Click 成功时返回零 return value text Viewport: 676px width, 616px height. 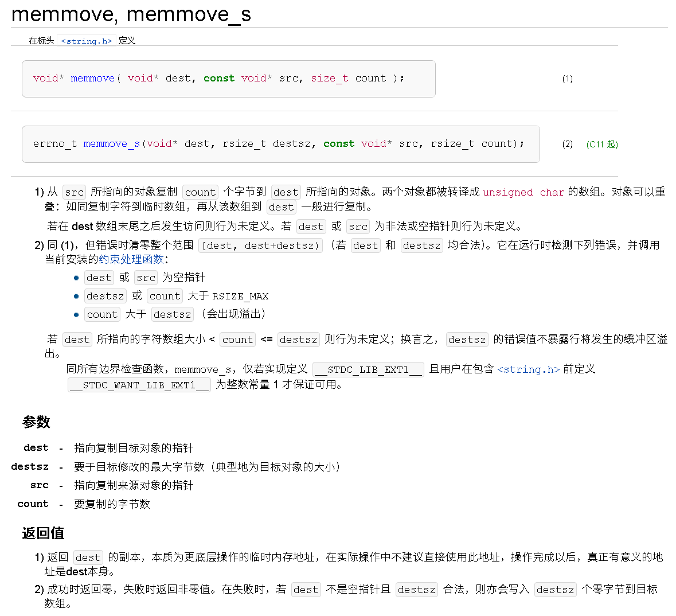[80, 589]
